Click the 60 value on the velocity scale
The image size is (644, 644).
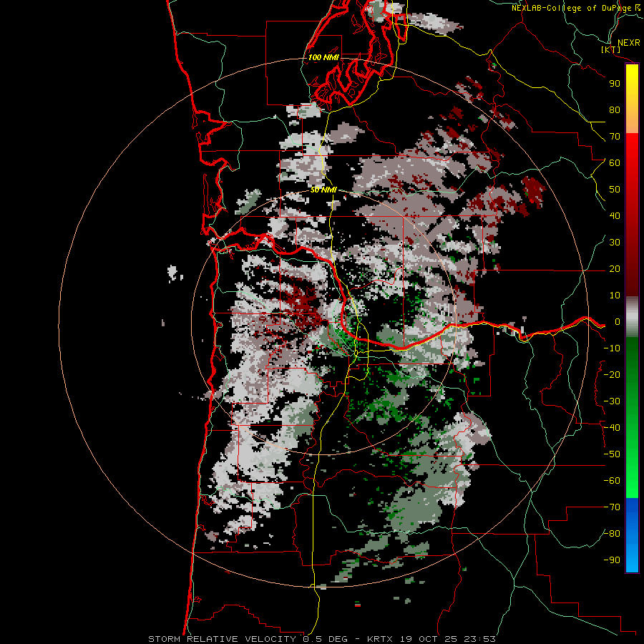[x=615, y=163]
